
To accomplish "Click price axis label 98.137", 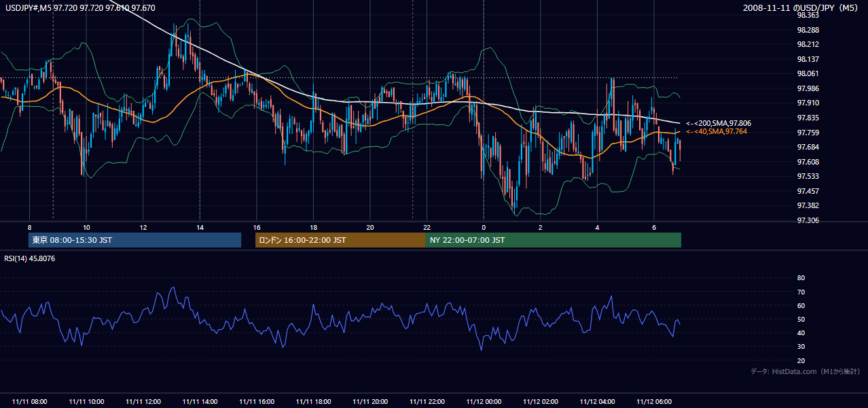I will click(x=808, y=59).
